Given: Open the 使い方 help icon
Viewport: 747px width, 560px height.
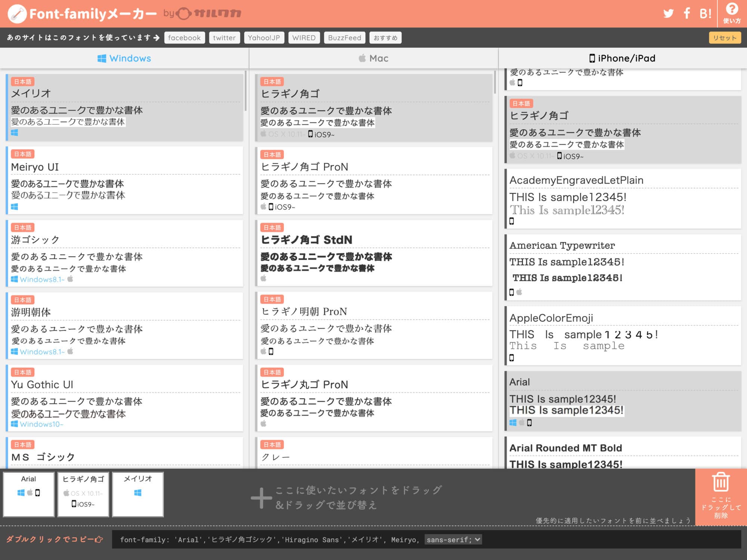Looking at the screenshot, I should coord(732,13).
